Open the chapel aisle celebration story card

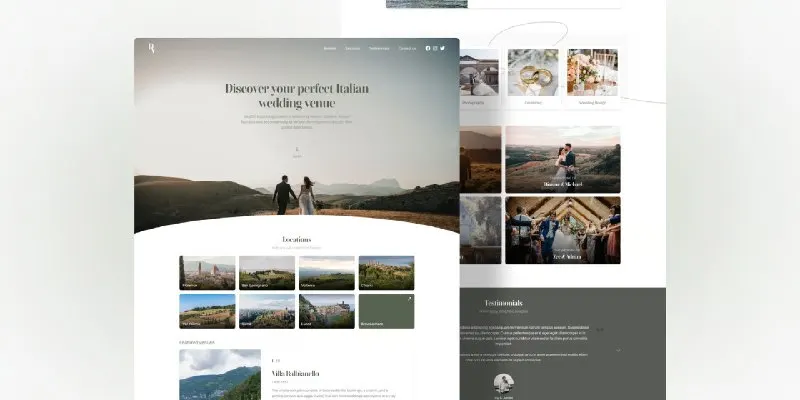click(563, 230)
